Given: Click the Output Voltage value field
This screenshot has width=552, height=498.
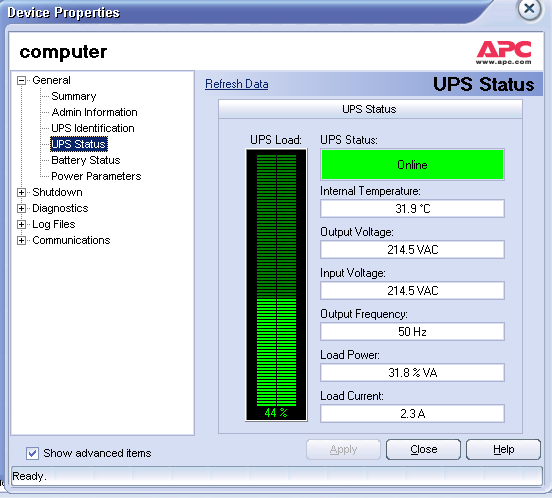Looking at the screenshot, I should [x=412, y=250].
